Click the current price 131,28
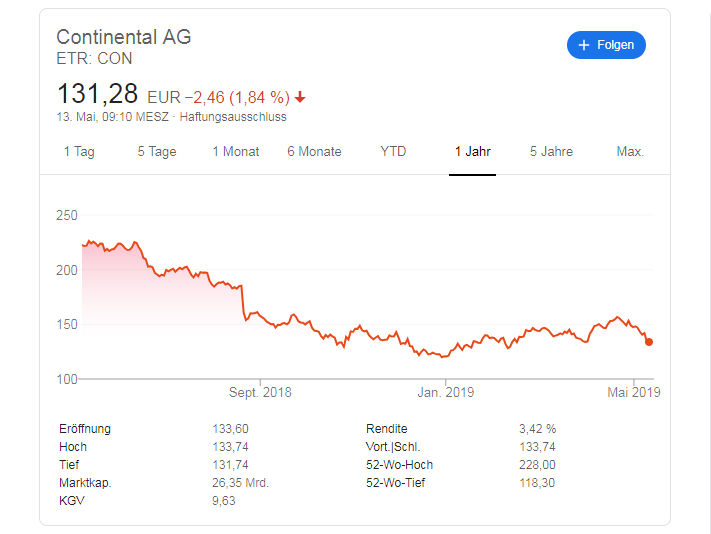This screenshot has width=711, height=534. [97, 94]
